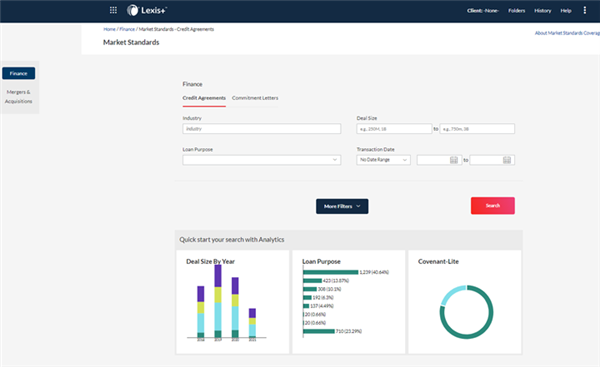The width and height of the screenshot is (600, 367).
Task: Click the 710 (23.29%) Loan Purpose bar
Action: pos(319,331)
